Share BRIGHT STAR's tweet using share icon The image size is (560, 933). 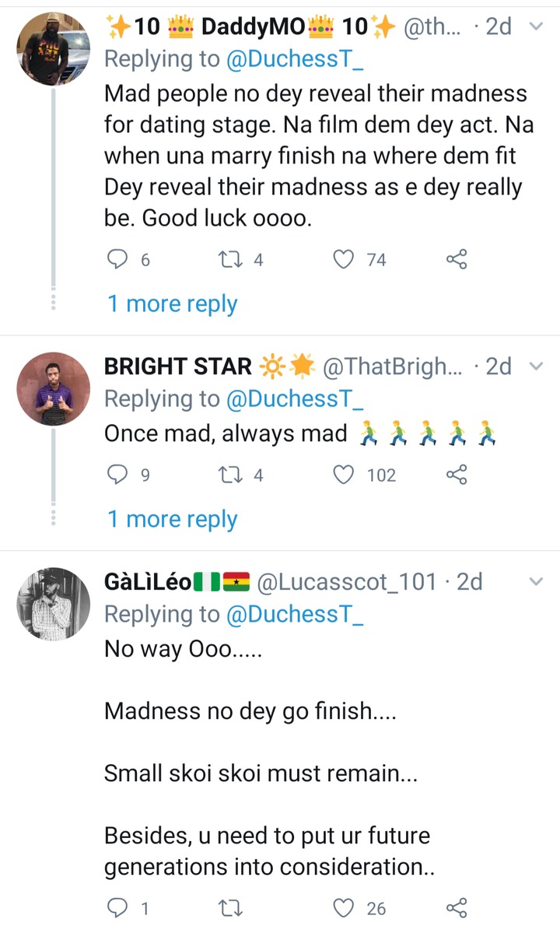tap(457, 475)
